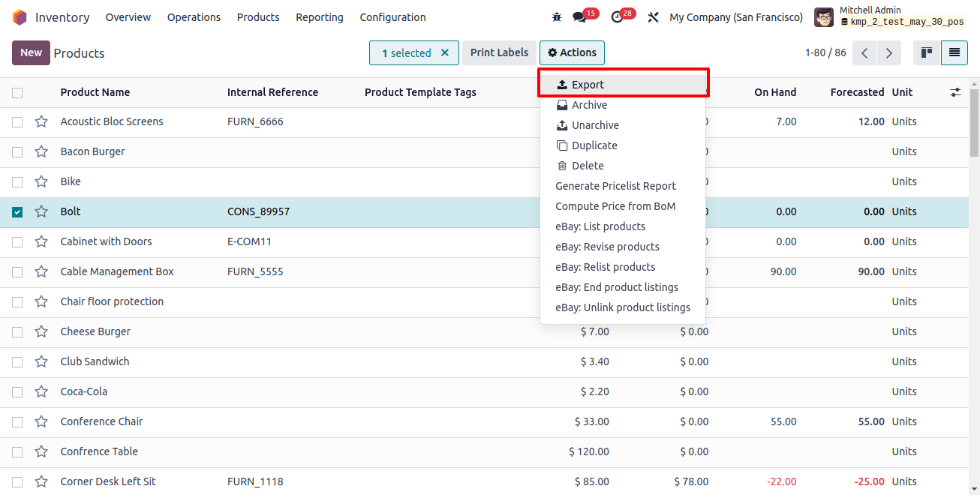Star Cabinet with Doors as favorite

click(x=41, y=241)
